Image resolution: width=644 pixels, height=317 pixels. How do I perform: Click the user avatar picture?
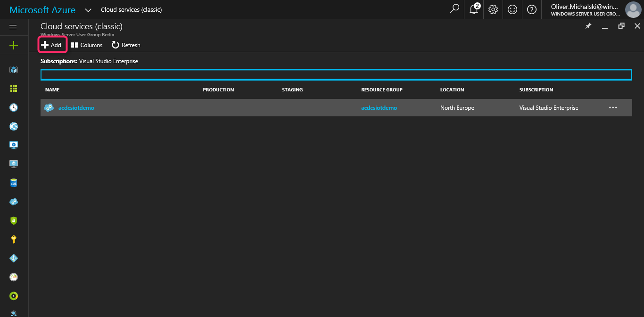point(633,9)
